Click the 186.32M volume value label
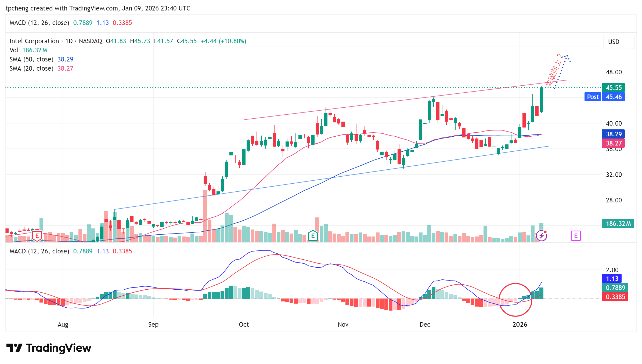Image resolution: width=642 pixels, height=364 pixels. [x=618, y=224]
